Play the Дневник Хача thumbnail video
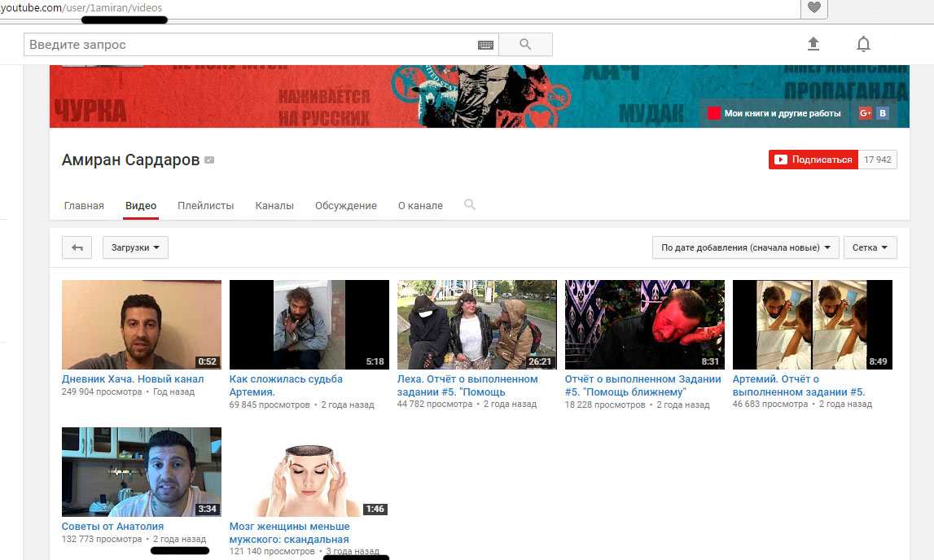The width and height of the screenshot is (934, 560). 142,325
